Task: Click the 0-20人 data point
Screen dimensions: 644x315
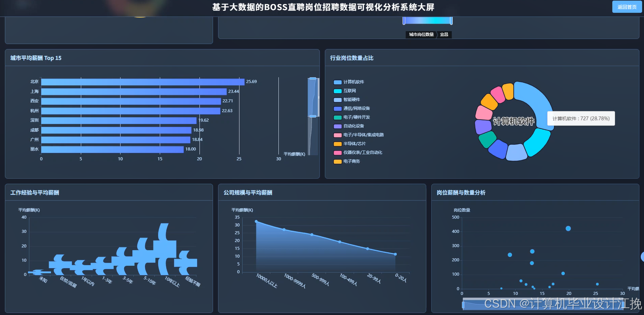Action: point(395,254)
